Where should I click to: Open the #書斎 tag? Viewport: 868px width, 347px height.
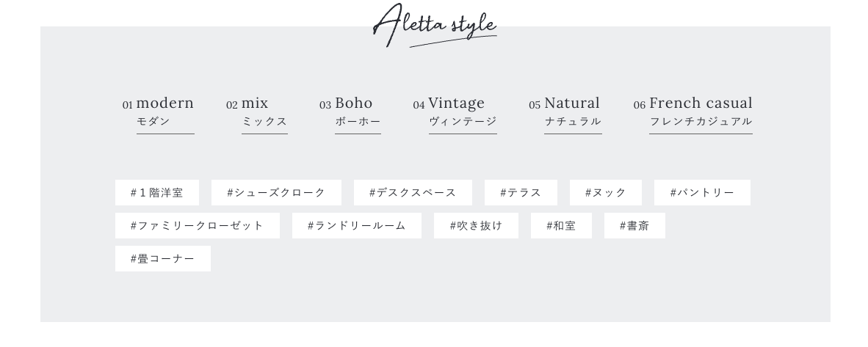tap(634, 226)
